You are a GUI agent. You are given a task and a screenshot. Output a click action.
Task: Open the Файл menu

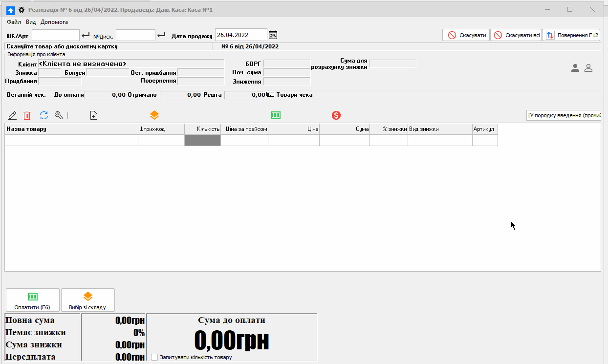[14, 22]
